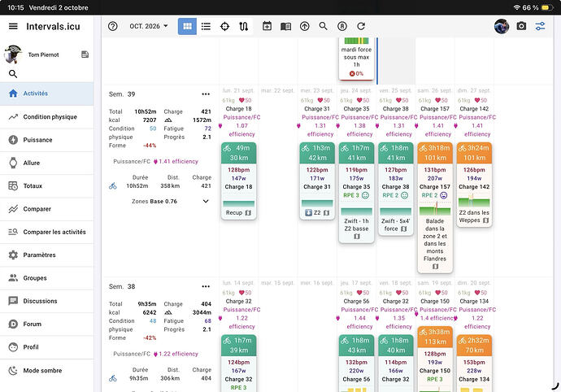The height and width of the screenshot is (392, 561).
Task: Open the 3h38m 113 km ride
Action: tap(435, 359)
